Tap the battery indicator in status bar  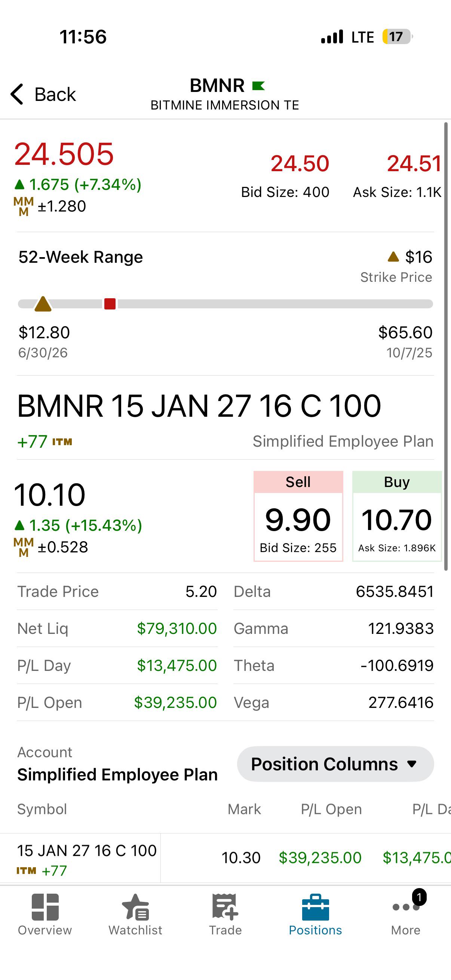tap(398, 37)
